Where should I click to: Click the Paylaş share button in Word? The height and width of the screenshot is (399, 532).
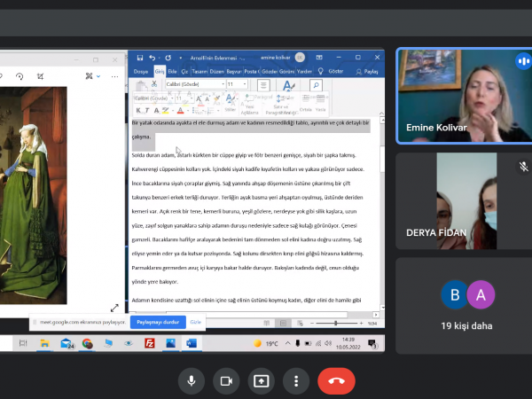(367, 72)
